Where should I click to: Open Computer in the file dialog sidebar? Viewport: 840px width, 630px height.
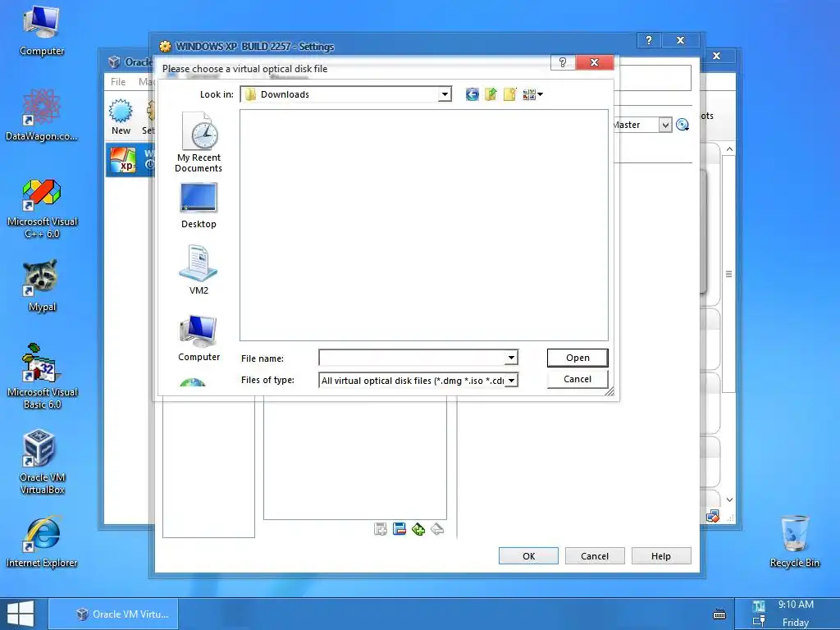click(199, 338)
